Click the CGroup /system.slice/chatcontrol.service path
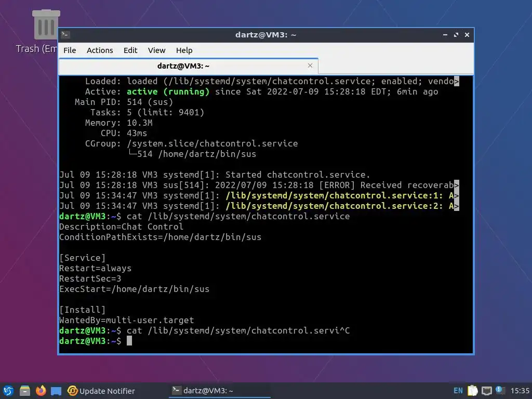 pyautogui.click(x=212, y=143)
